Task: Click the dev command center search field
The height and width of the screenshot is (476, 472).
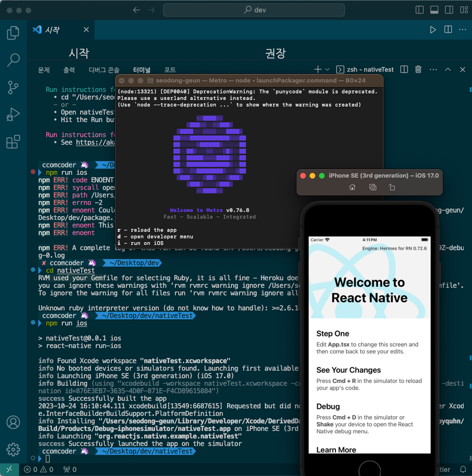Action: pyautogui.click(x=254, y=10)
